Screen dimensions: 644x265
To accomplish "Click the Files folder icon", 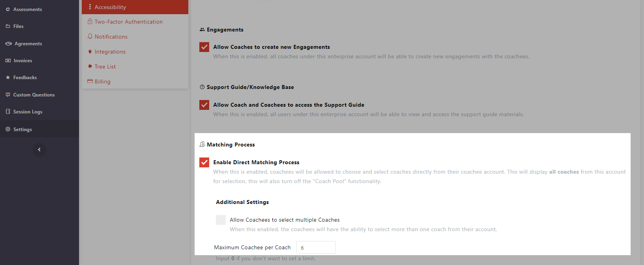I will (8, 26).
